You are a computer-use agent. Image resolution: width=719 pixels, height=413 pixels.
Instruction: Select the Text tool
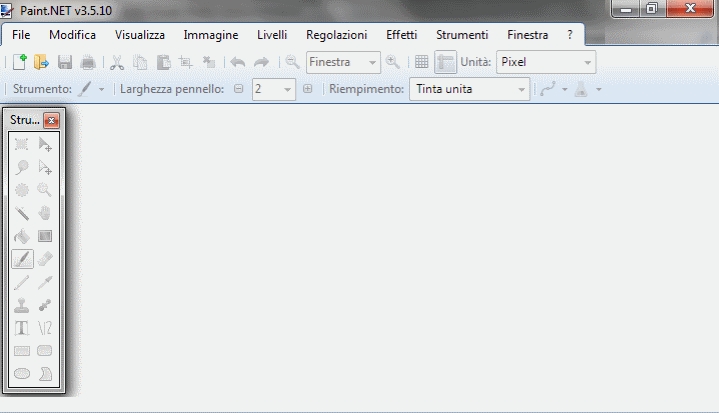tap(22, 328)
